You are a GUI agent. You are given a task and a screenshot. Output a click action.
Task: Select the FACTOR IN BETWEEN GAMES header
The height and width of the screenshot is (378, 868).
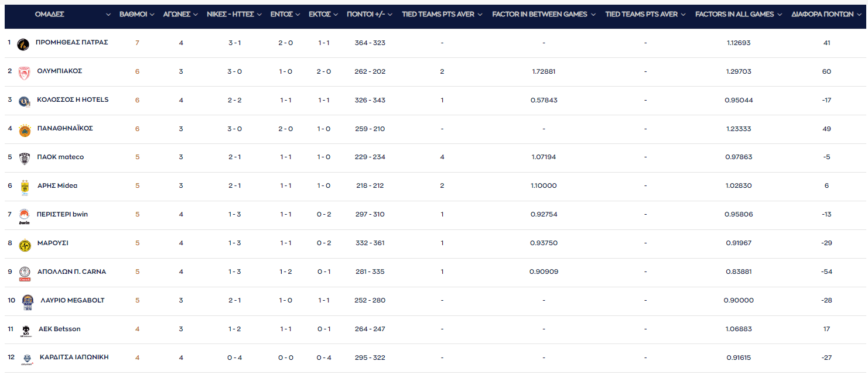pyautogui.click(x=539, y=14)
